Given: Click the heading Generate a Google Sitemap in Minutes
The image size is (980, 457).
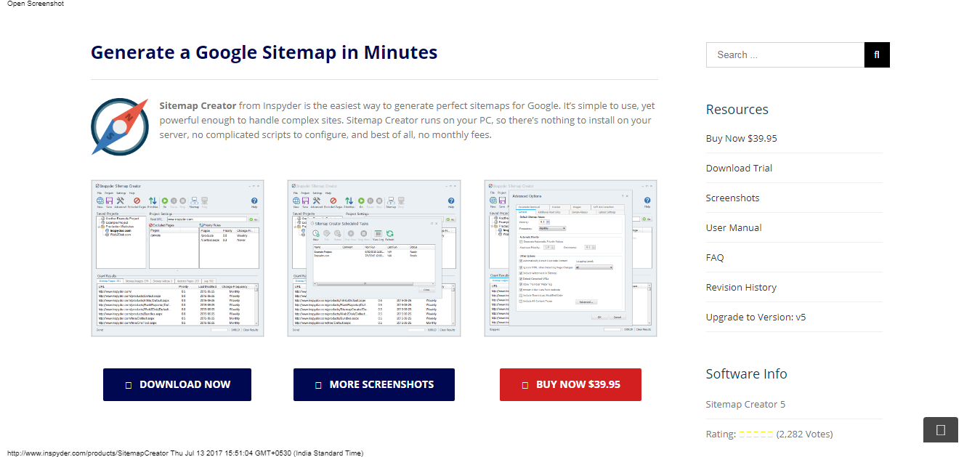Looking at the screenshot, I should tap(264, 52).
